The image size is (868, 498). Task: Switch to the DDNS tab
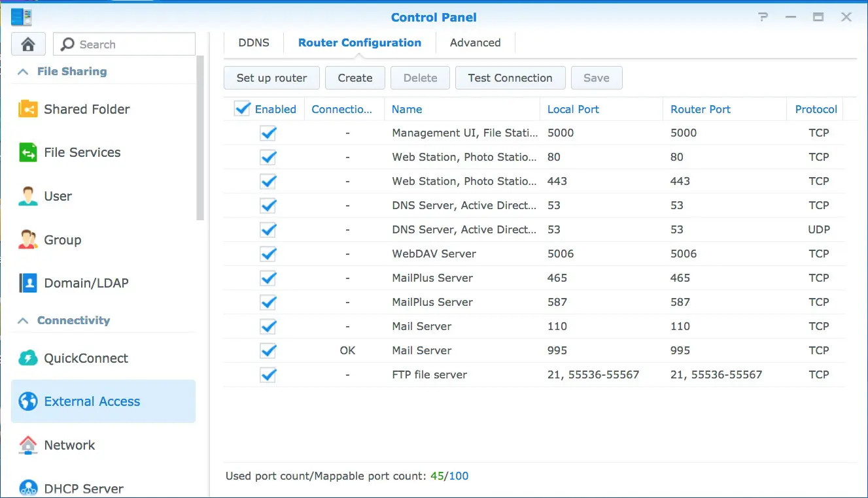click(254, 43)
